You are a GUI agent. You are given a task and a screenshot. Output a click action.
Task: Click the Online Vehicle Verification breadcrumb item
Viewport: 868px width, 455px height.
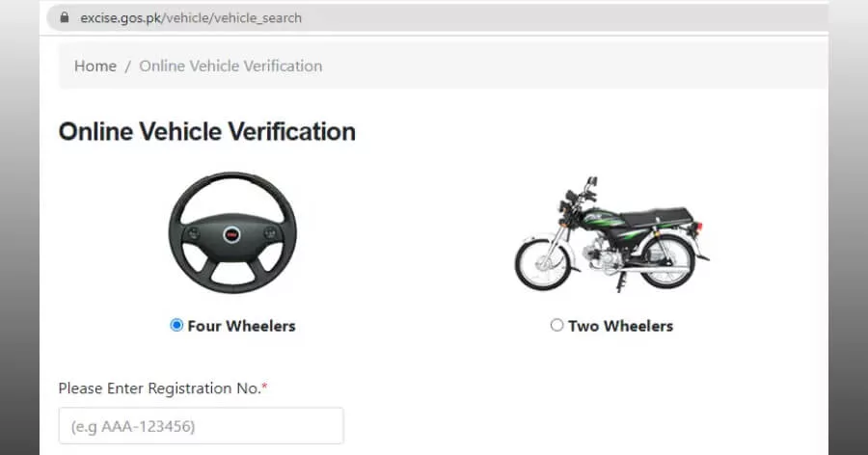coord(231,66)
